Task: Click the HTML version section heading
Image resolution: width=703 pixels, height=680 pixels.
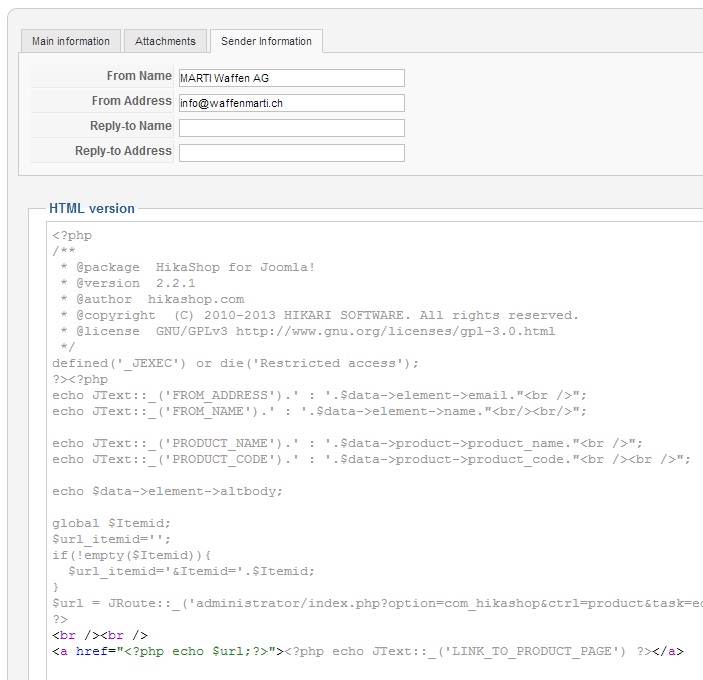Action: [x=92, y=209]
